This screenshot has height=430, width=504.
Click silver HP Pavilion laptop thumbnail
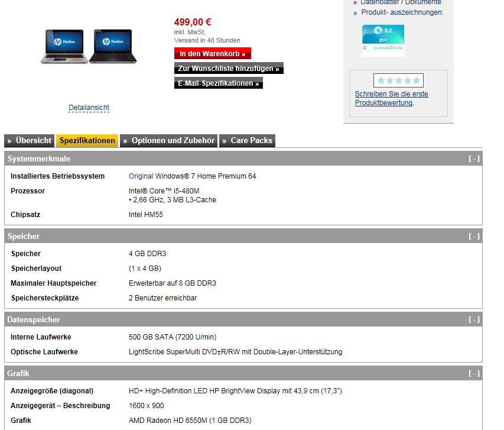(x=64, y=46)
